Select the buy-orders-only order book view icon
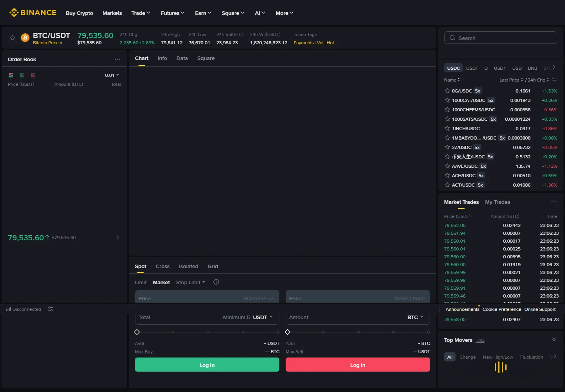This screenshot has width=565, height=392. [22, 75]
